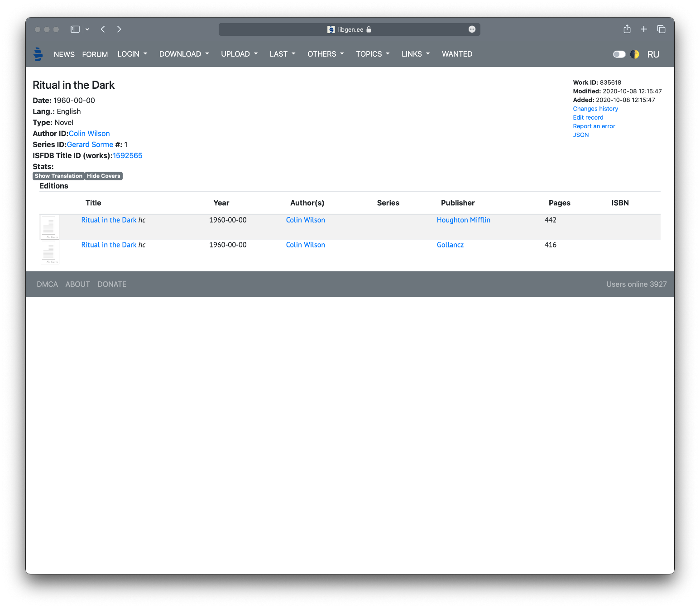The height and width of the screenshot is (608, 700).
Task: Show the tab overview icon
Action: 661,29
